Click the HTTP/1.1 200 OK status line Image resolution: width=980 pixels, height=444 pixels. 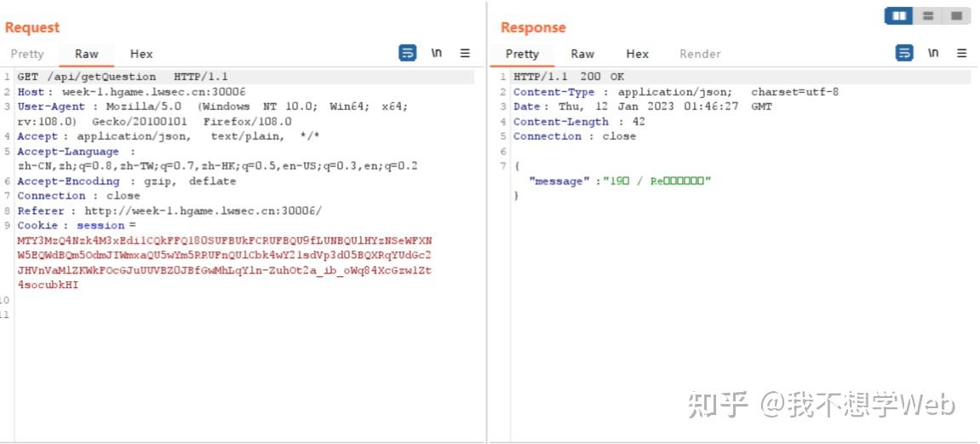(569, 77)
